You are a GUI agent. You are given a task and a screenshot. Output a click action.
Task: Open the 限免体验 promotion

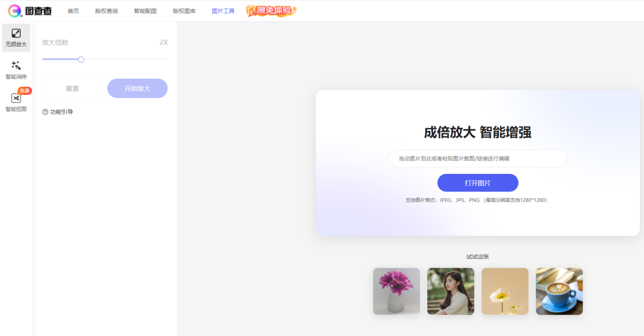click(x=270, y=10)
